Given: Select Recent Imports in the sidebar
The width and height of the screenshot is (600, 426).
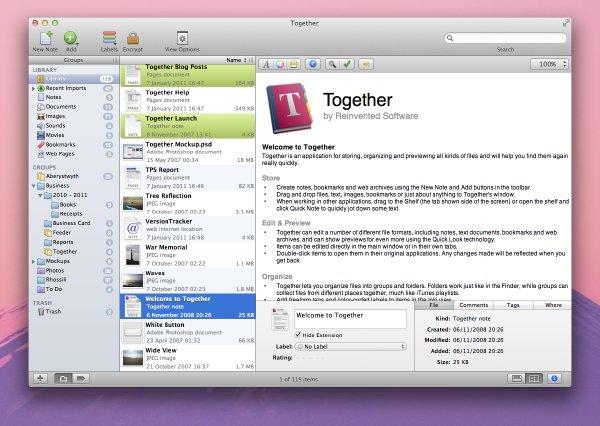Looking at the screenshot, I should (x=74, y=88).
